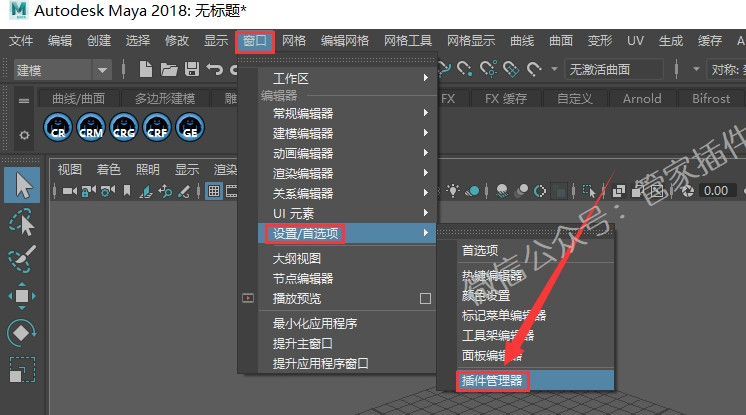Click the Isolate Select icon
Screen dimensions: 746x415
[589, 191]
